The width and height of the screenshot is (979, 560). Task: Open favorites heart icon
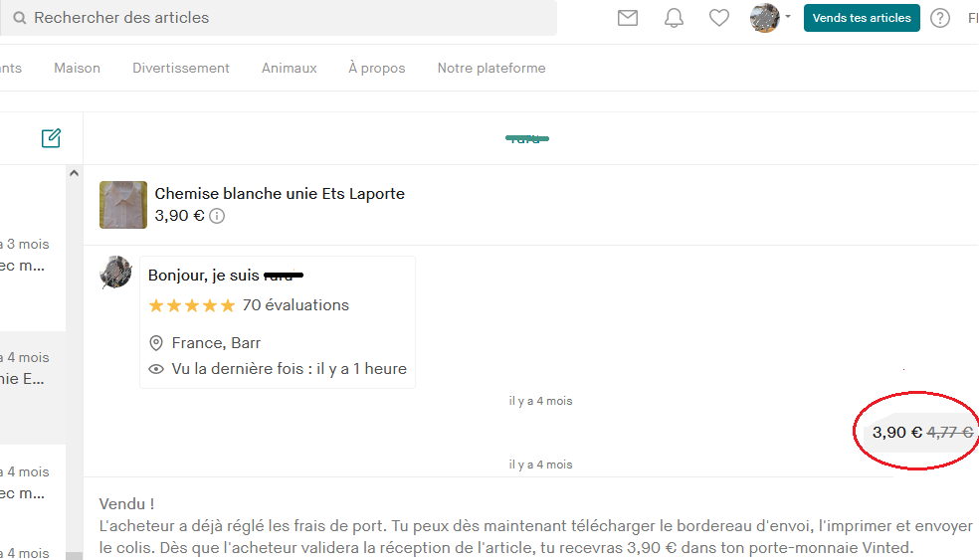pos(719,18)
